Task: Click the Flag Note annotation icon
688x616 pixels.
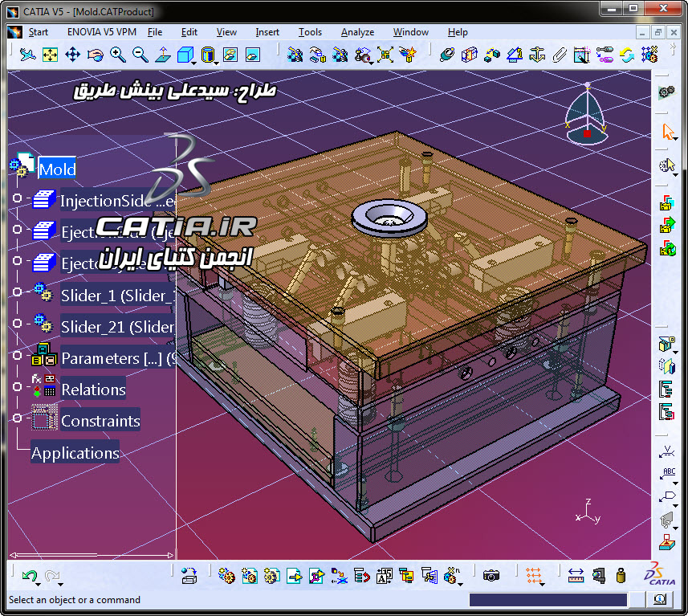Action: pos(667,496)
